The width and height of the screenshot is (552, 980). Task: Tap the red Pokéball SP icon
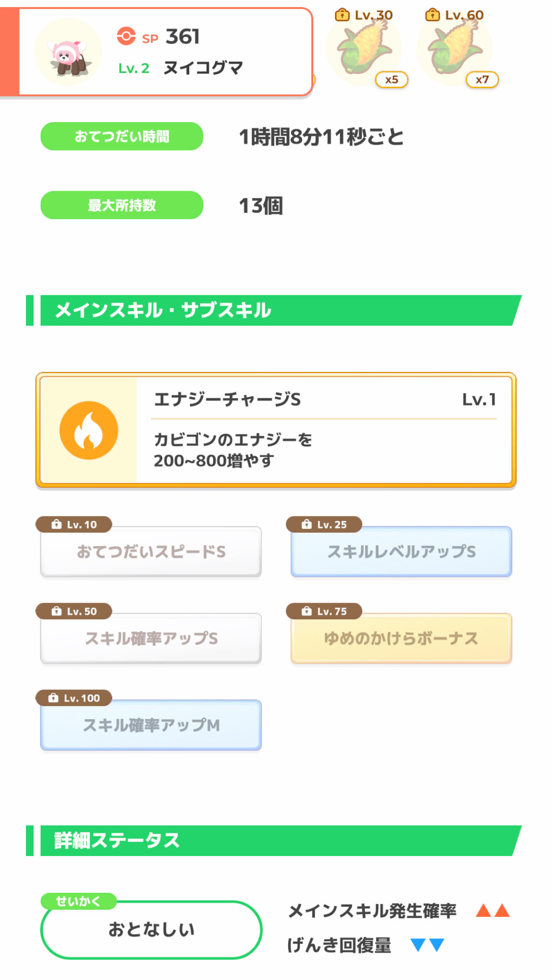(126, 36)
